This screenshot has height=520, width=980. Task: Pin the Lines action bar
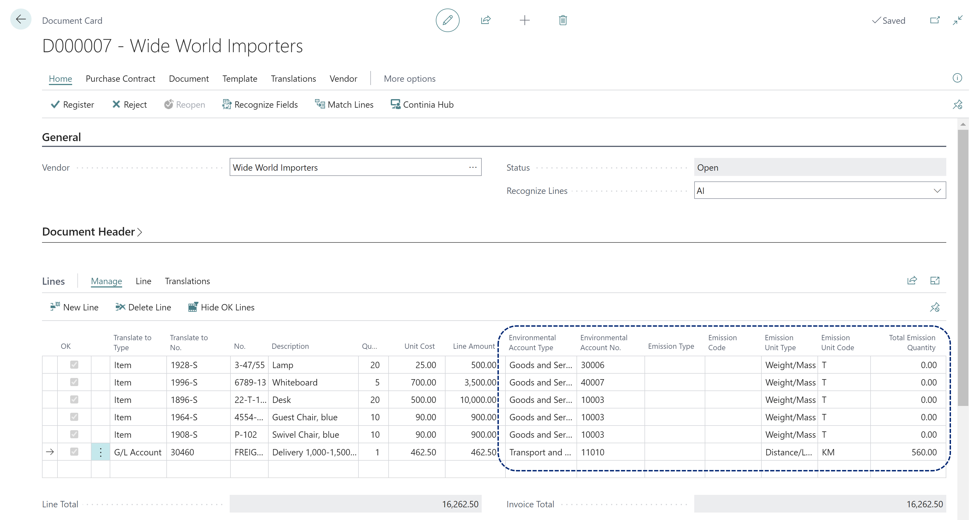935,307
